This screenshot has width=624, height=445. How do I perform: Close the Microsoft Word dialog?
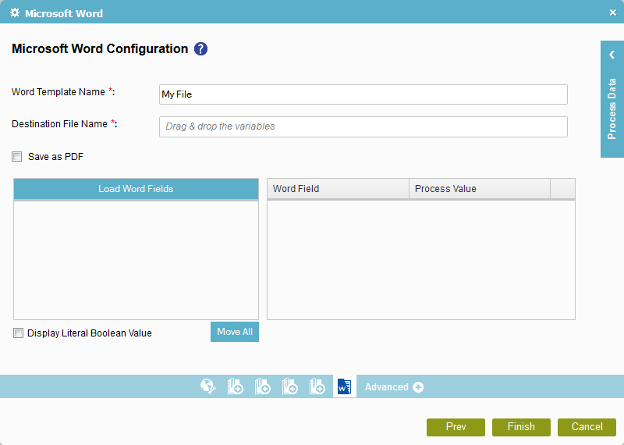click(x=612, y=13)
